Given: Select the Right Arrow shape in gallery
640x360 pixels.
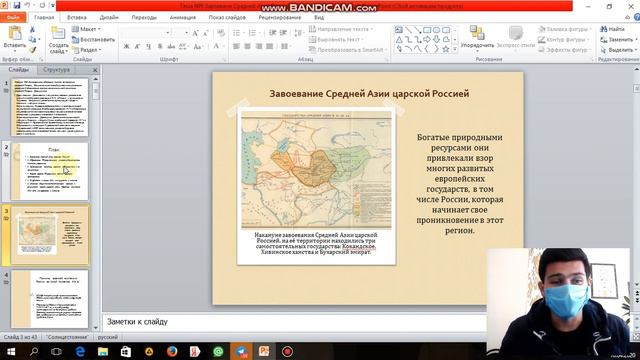Looking at the screenshot, I should pos(427,40).
